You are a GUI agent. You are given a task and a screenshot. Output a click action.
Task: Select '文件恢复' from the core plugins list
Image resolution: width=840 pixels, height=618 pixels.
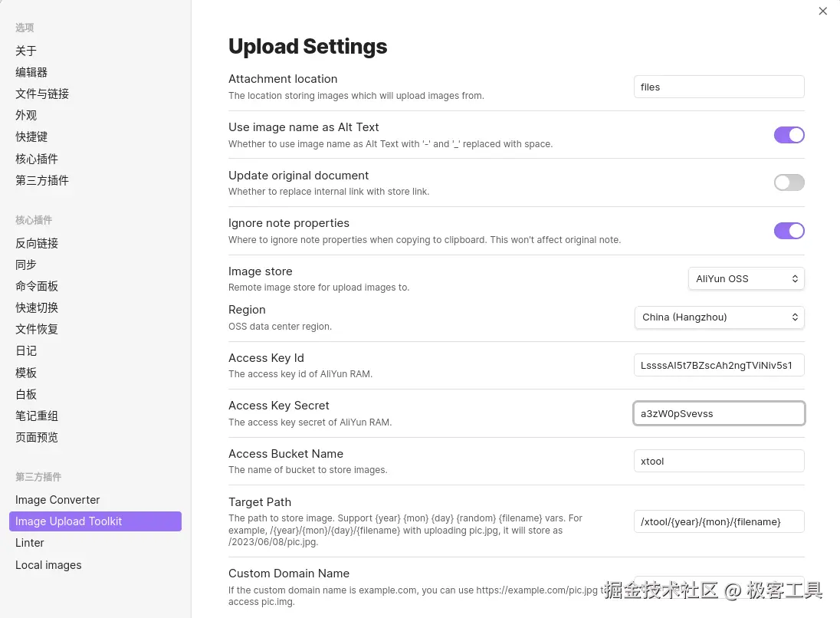[x=36, y=329]
